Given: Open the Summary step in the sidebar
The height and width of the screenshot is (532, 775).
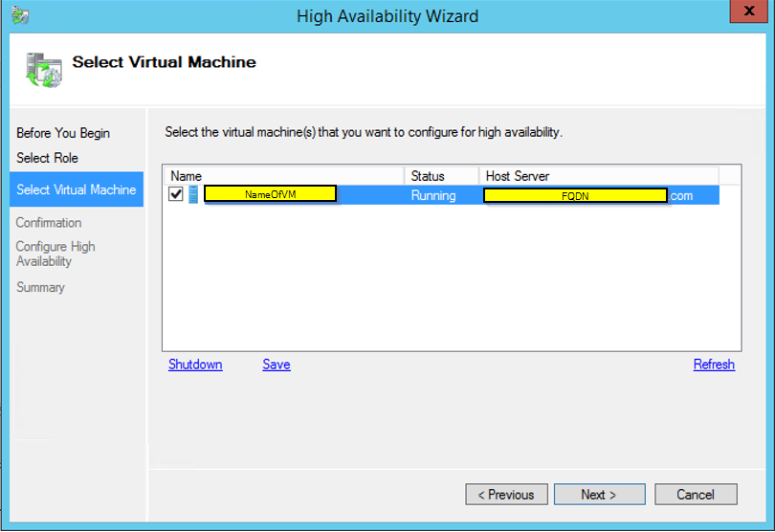Looking at the screenshot, I should click(40, 287).
